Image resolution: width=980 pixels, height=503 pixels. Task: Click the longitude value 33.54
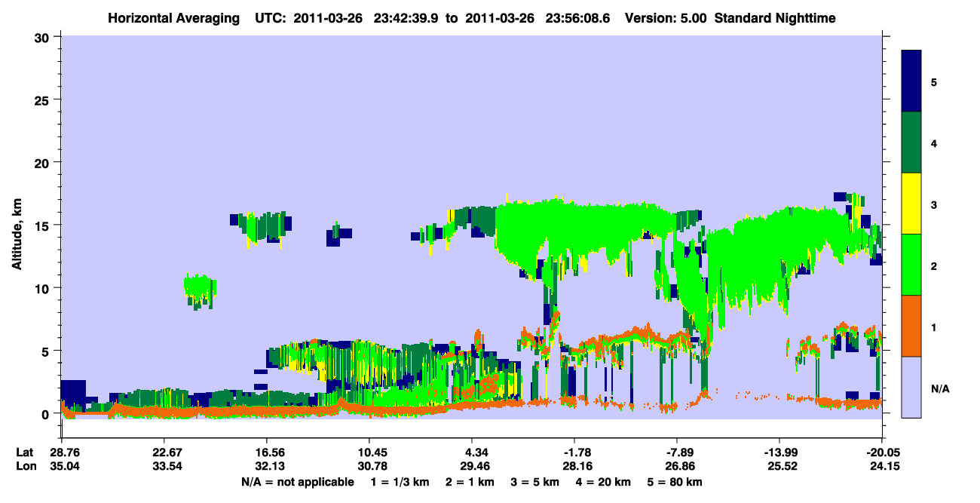[164, 467]
